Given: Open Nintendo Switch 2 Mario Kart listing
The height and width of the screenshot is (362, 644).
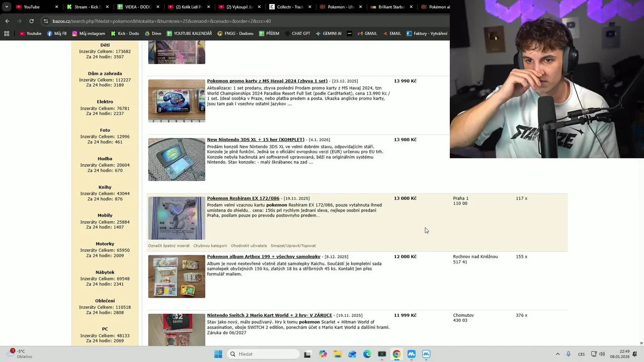Looking at the screenshot, I should pos(270,315).
